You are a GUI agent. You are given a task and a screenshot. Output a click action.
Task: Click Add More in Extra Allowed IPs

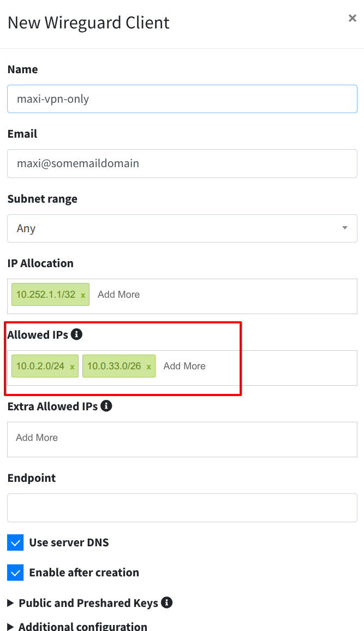click(x=37, y=438)
